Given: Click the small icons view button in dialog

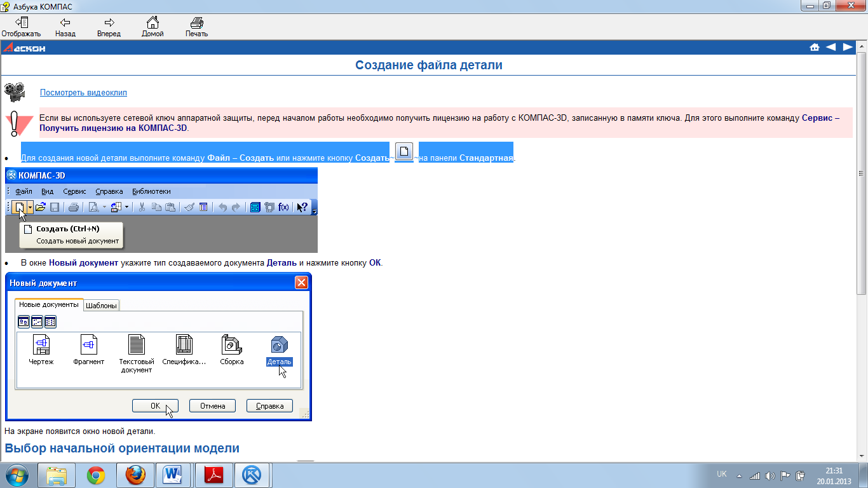Looking at the screenshot, I should pos(37,322).
